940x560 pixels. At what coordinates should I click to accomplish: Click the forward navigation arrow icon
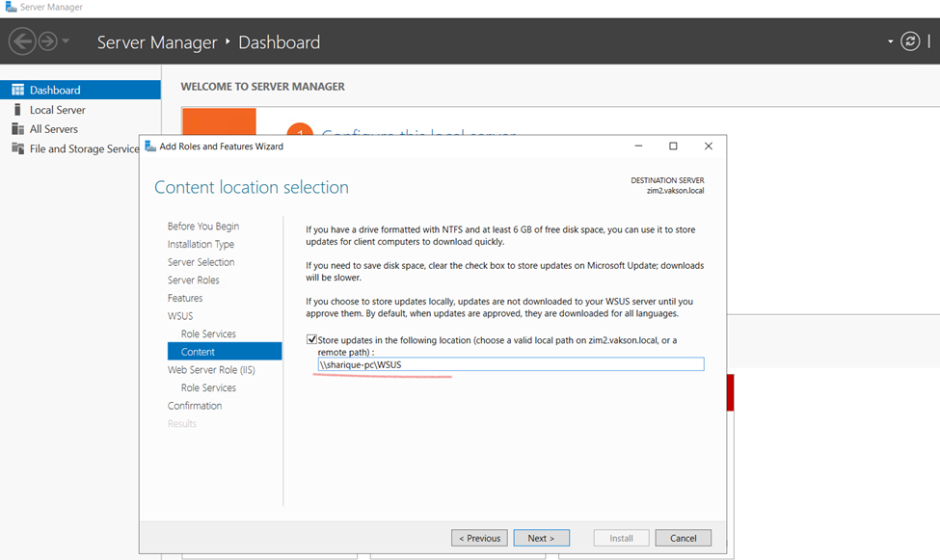click(x=47, y=41)
